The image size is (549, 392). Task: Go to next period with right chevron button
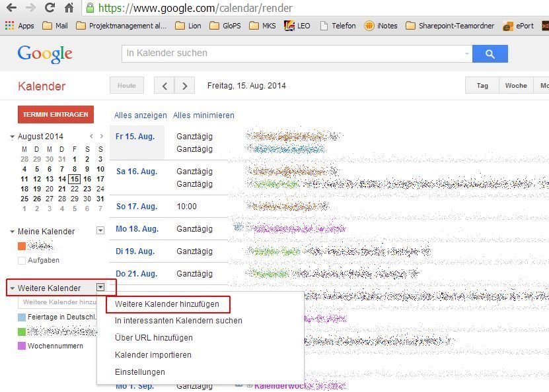[184, 86]
